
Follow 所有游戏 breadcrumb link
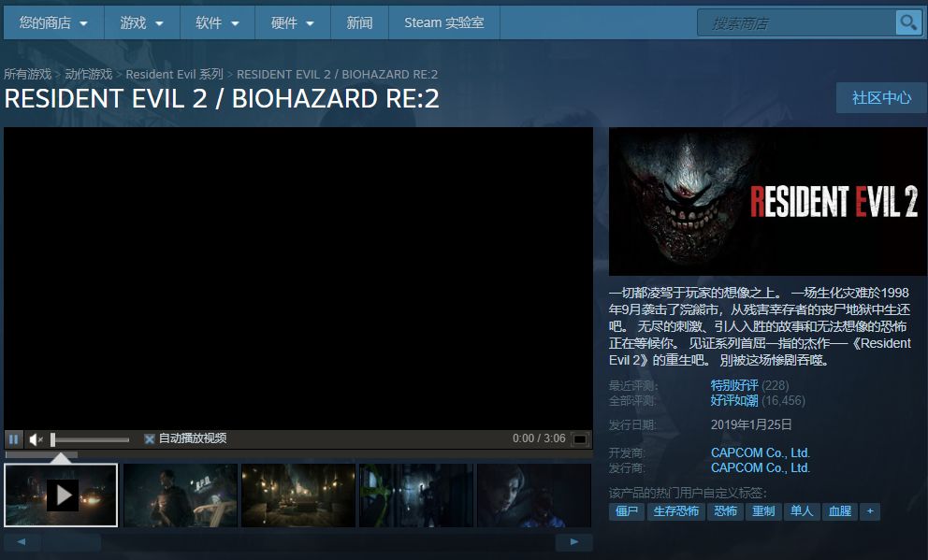tap(27, 74)
